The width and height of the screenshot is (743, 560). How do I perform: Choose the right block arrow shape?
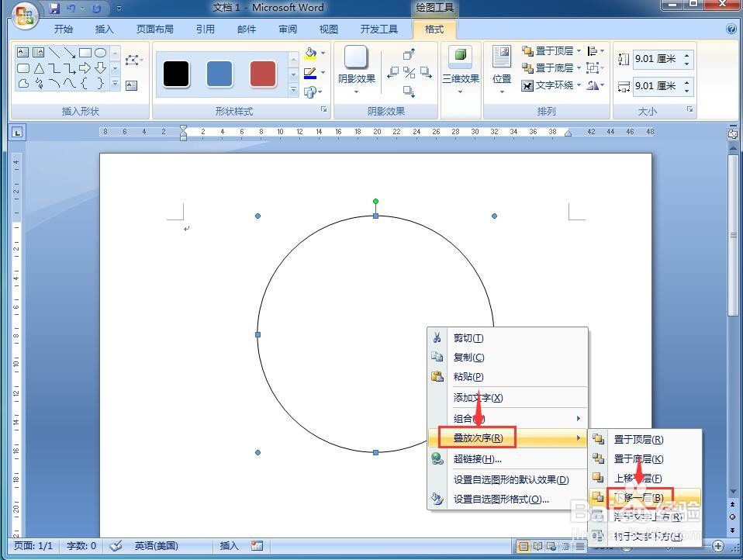[85, 68]
